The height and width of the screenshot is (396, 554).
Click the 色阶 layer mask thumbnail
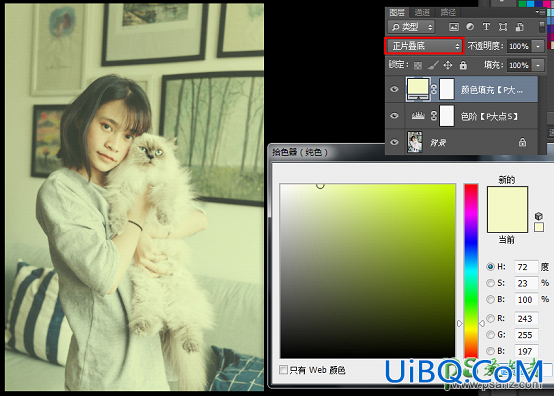point(447,116)
